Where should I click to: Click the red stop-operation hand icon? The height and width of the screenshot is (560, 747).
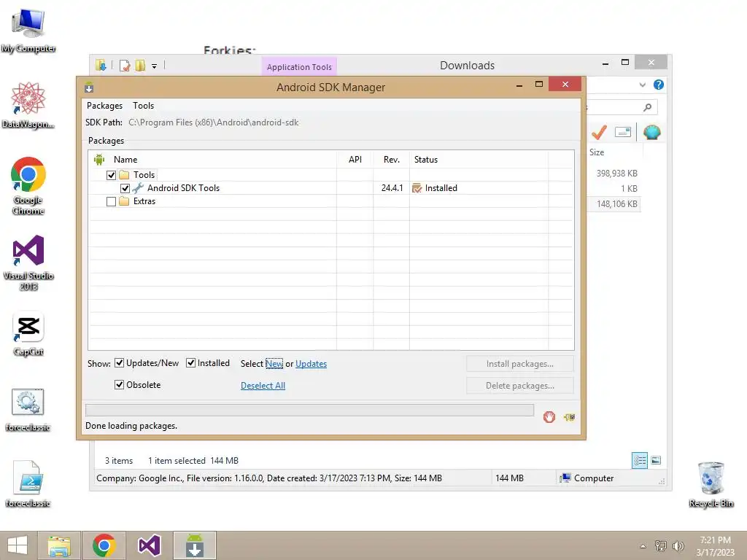coord(549,417)
